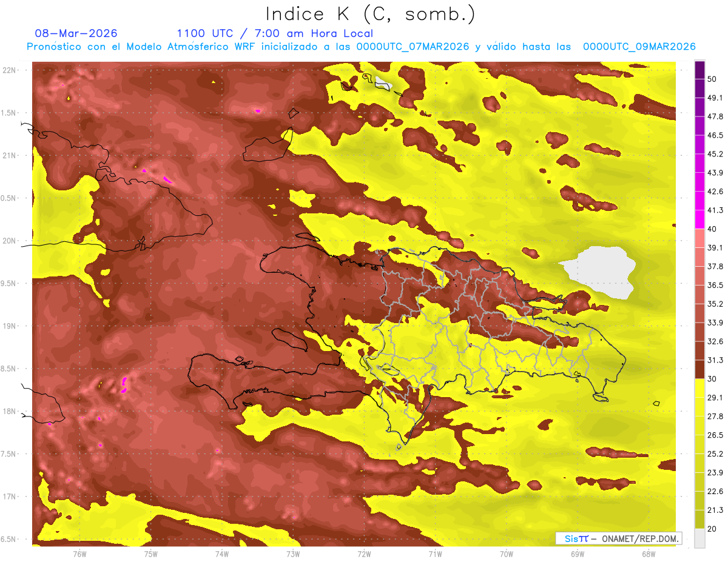Click the dark purple swatch atop the scale

point(699,70)
